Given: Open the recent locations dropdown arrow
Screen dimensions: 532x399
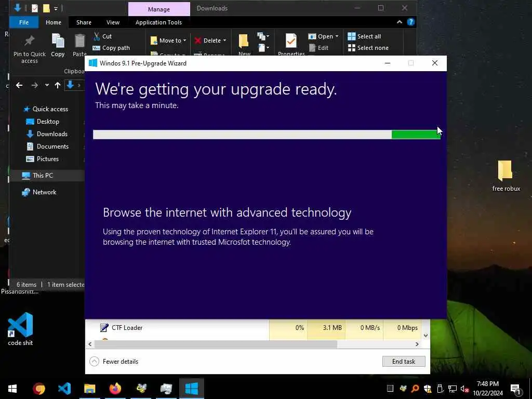Looking at the screenshot, I should pyautogui.click(x=47, y=85).
